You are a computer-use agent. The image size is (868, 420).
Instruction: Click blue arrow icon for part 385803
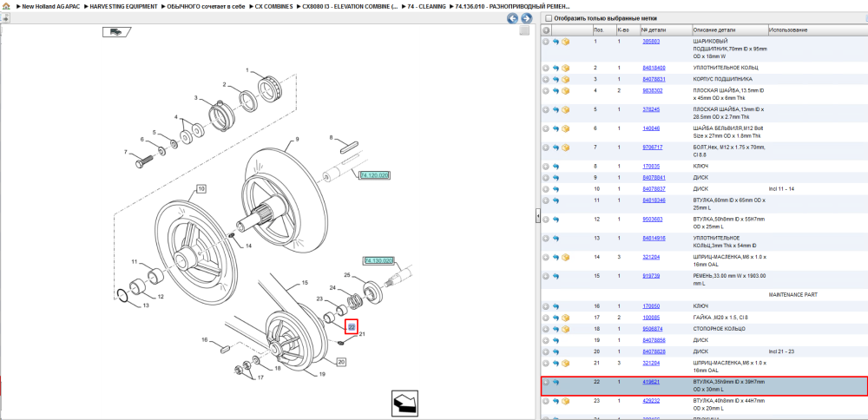pyautogui.click(x=556, y=42)
